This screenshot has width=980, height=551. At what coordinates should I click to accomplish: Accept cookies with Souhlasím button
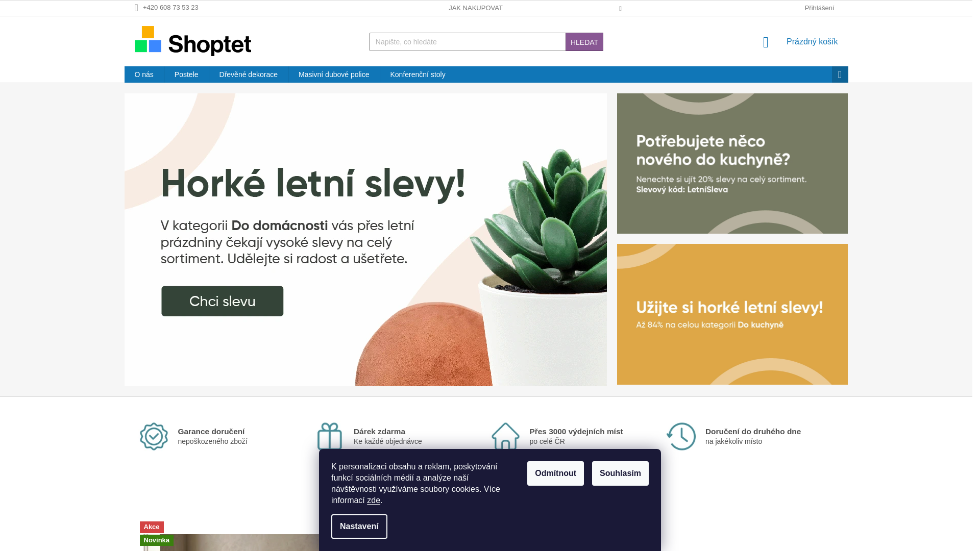(620, 473)
